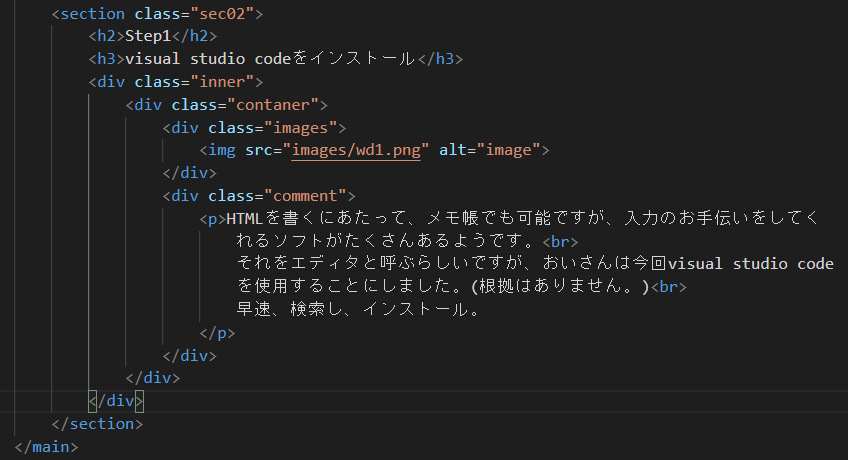
Task: Click the closing main tag
Action: click(47, 447)
